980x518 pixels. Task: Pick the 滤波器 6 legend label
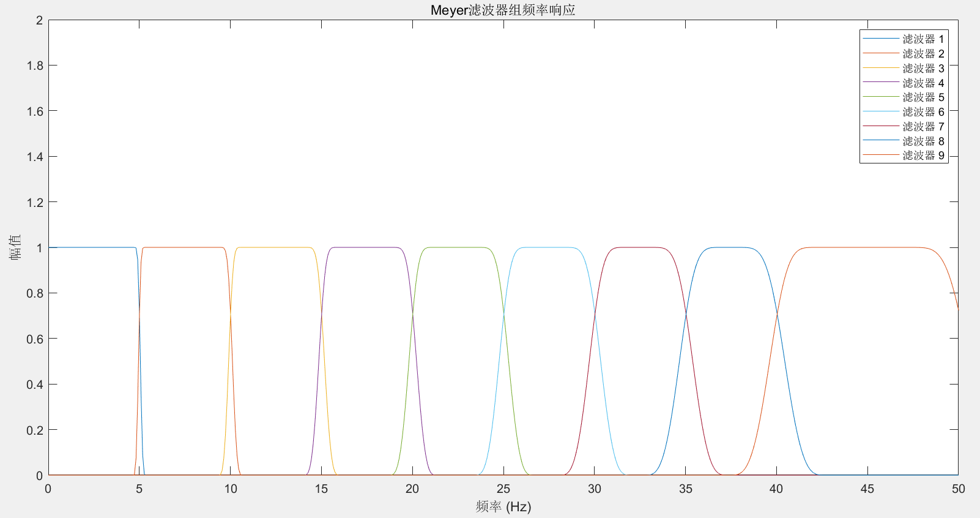922,112
